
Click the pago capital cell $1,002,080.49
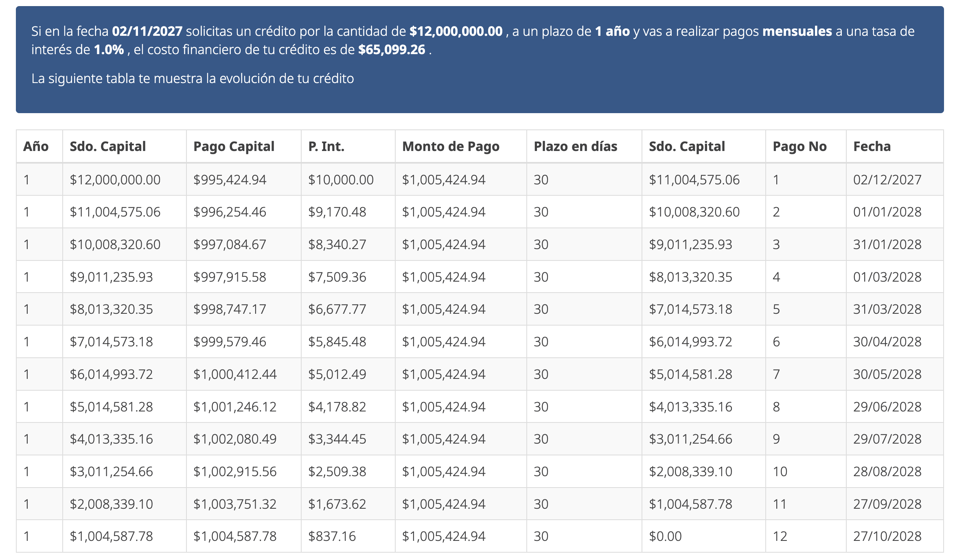[x=243, y=439]
